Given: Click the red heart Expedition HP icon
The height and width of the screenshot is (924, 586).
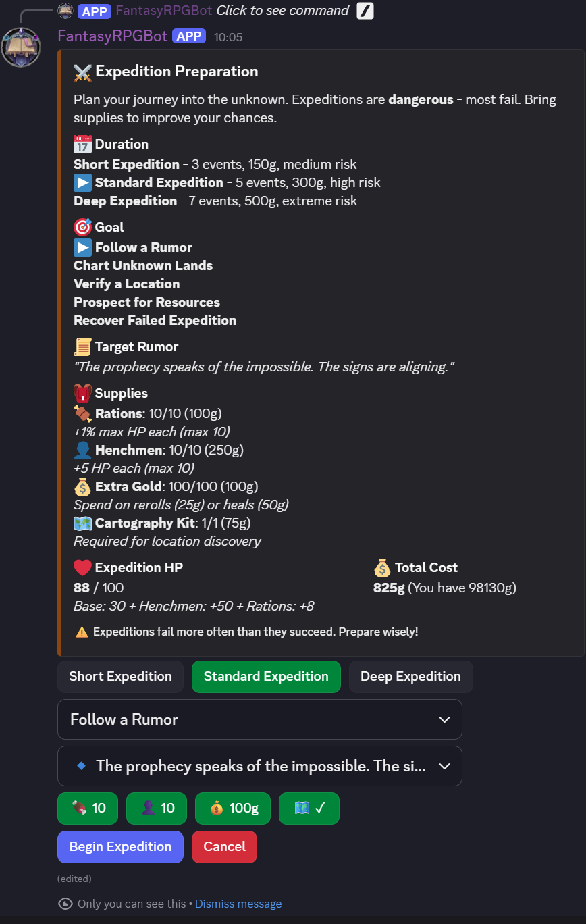Looking at the screenshot, I should 82,567.
